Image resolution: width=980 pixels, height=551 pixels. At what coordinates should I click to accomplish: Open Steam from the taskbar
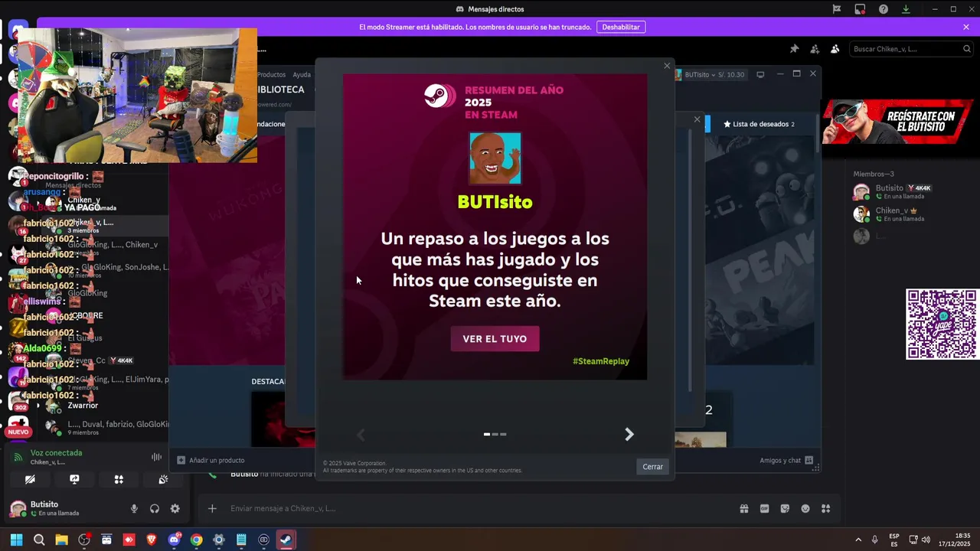click(286, 540)
